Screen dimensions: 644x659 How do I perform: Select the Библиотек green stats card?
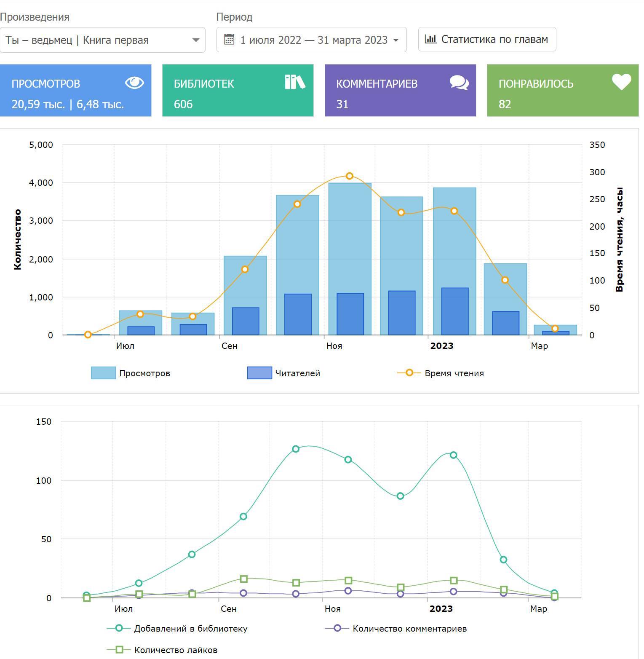tap(238, 91)
